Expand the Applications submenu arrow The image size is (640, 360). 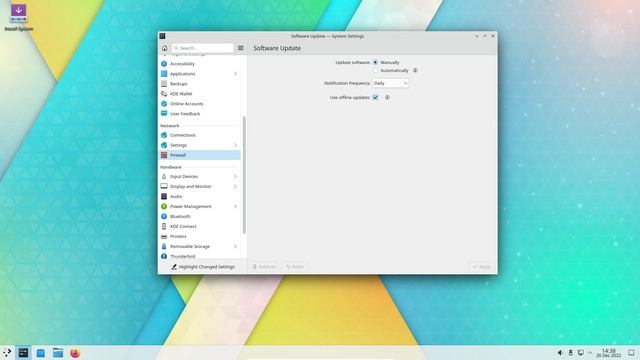coord(236,74)
